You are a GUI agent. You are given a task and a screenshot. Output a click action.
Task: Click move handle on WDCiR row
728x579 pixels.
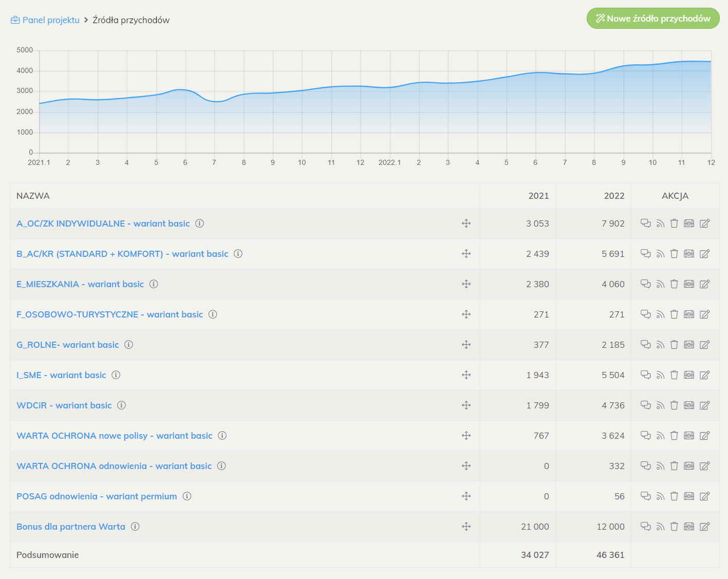466,405
